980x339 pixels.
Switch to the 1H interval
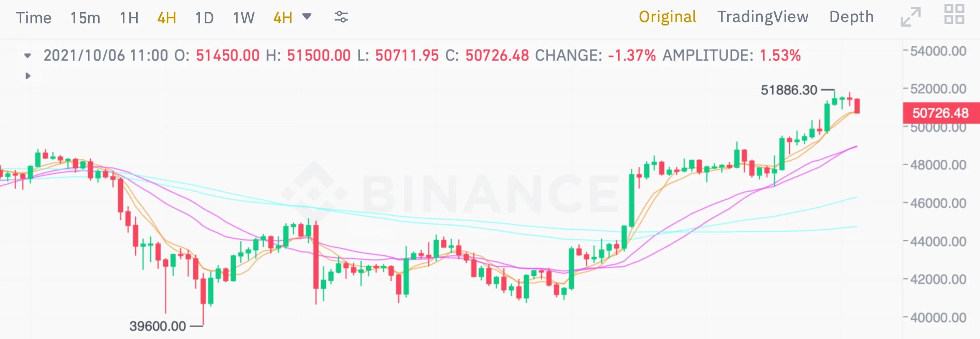pyautogui.click(x=129, y=18)
